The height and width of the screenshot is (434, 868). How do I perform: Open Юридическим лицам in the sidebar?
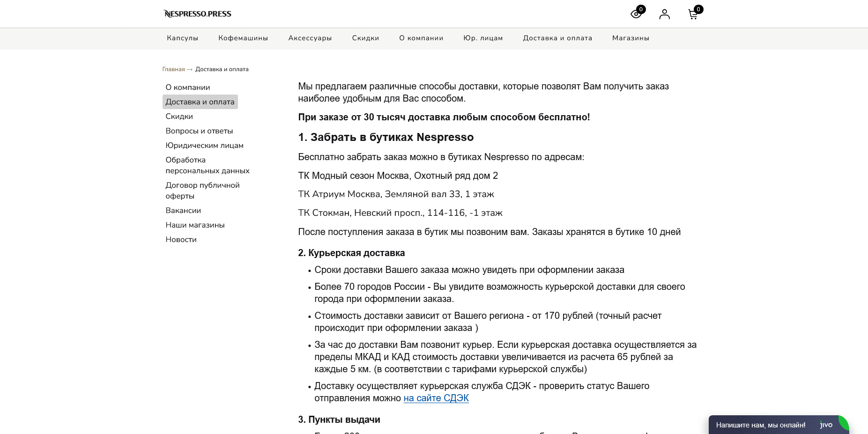pos(205,146)
